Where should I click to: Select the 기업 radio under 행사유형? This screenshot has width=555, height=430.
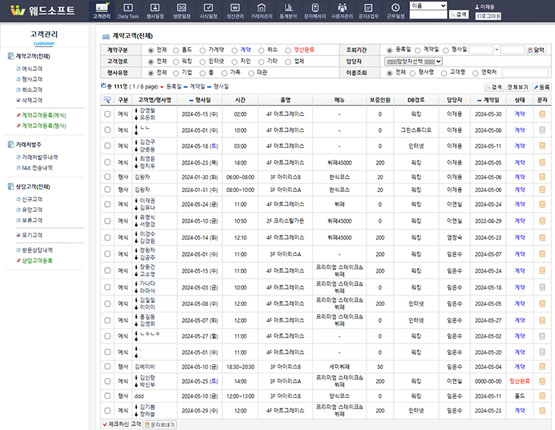[x=176, y=73]
